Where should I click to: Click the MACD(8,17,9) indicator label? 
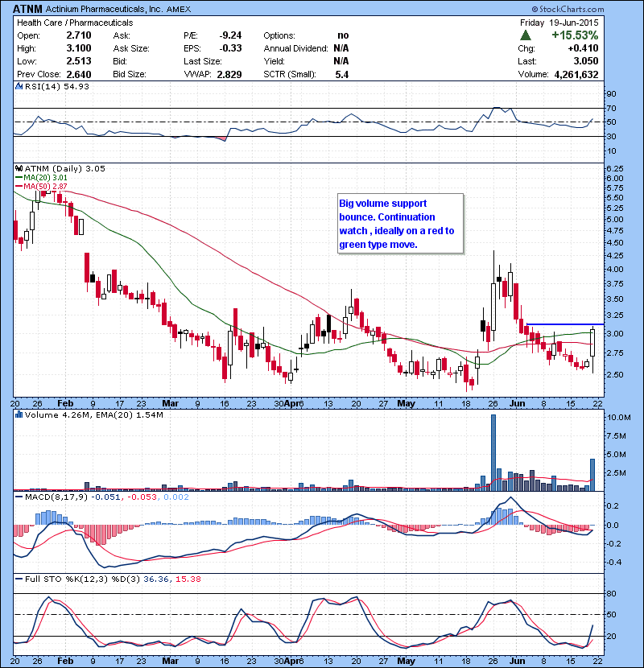pos(56,497)
